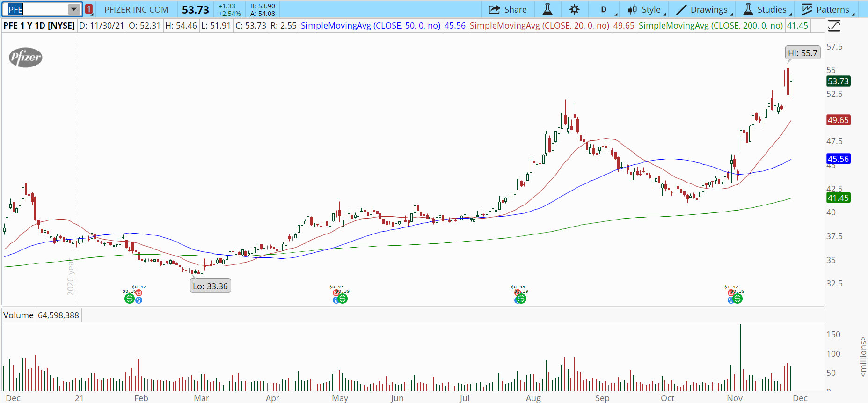The image size is (868, 403).
Task: Click the drawing set icon beside the study labels
Action: (x=834, y=26)
